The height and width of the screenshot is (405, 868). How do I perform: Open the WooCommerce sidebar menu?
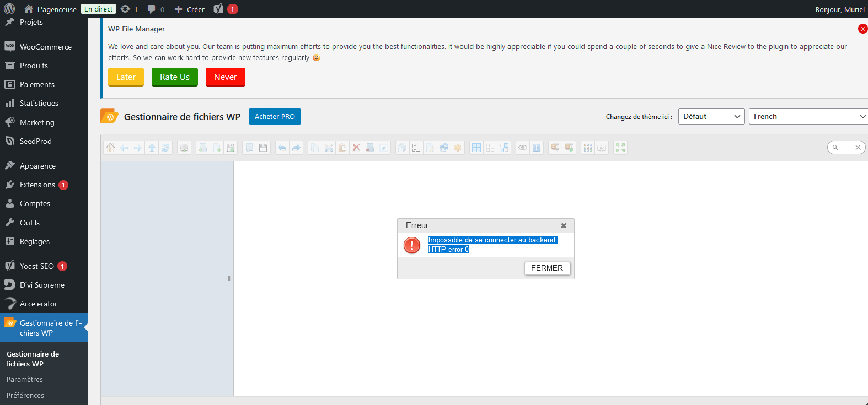click(x=44, y=47)
